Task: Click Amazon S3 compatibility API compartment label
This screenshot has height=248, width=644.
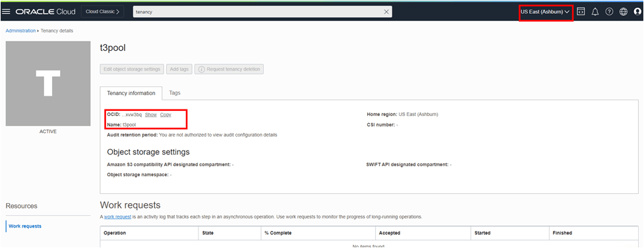Action: tap(169, 164)
